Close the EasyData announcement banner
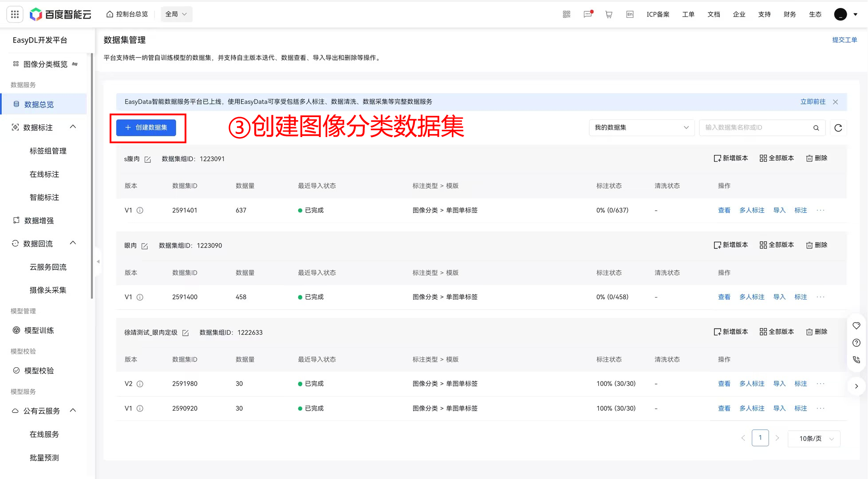Screen dimensions: 868x479 [x=835, y=102]
